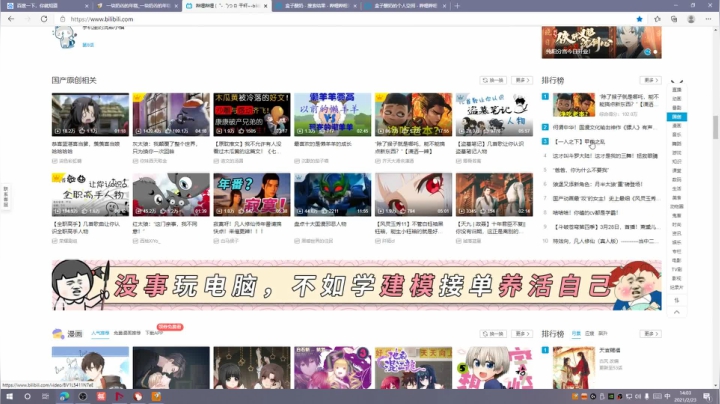Open the manga cover numbered 5

pyautogui.click(x=494, y=368)
